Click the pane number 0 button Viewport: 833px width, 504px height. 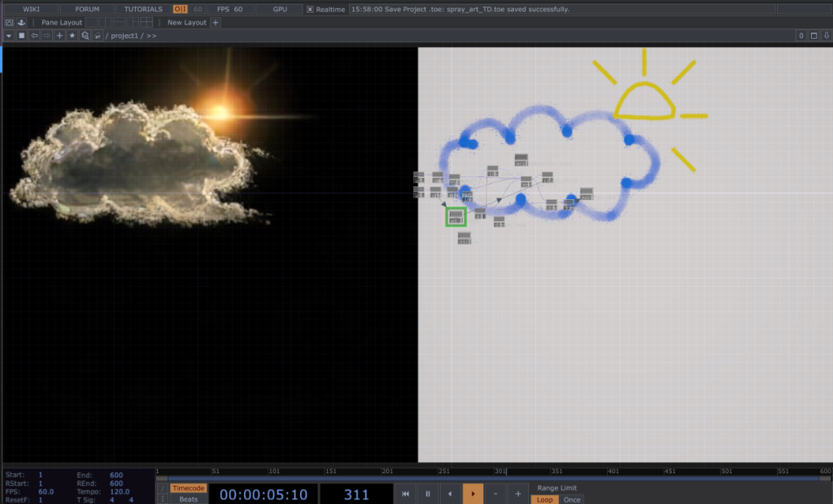(x=801, y=36)
